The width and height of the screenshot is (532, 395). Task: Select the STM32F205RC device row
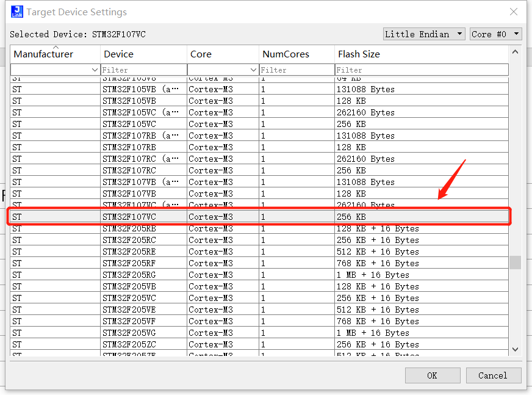click(259, 240)
